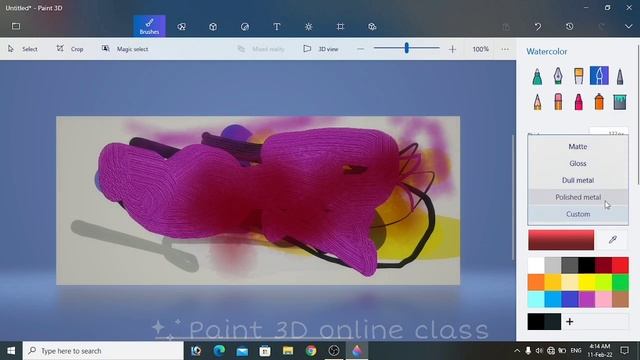This screenshot has width=640, height=360.
Task: Open the notification center icon
Action: (x=624, y=350)
